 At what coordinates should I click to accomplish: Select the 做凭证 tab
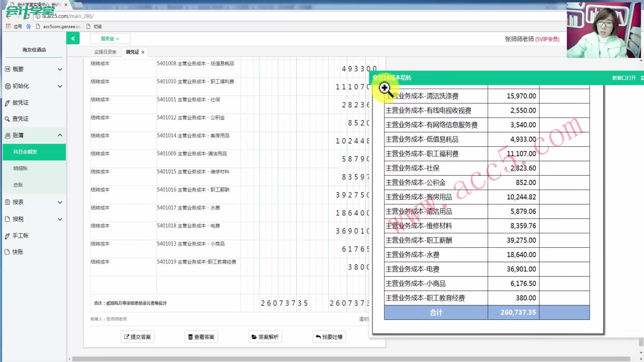point(132,52)
